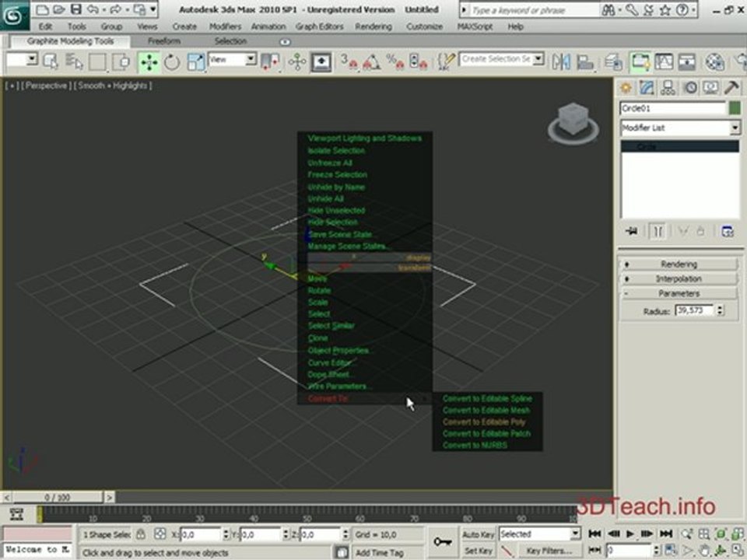The height and width of the screenshot is (560, 747).
Task: Switch to the Create command panel tab
Action: coord(626,88)
